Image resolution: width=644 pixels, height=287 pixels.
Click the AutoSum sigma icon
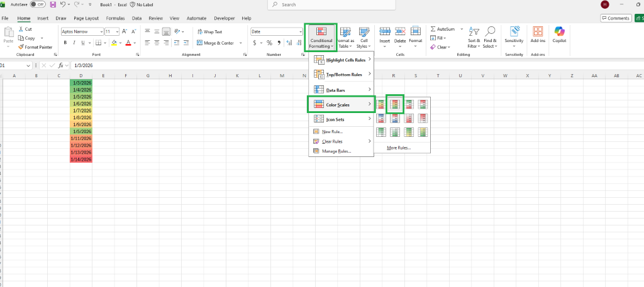[x=433, y=29]
